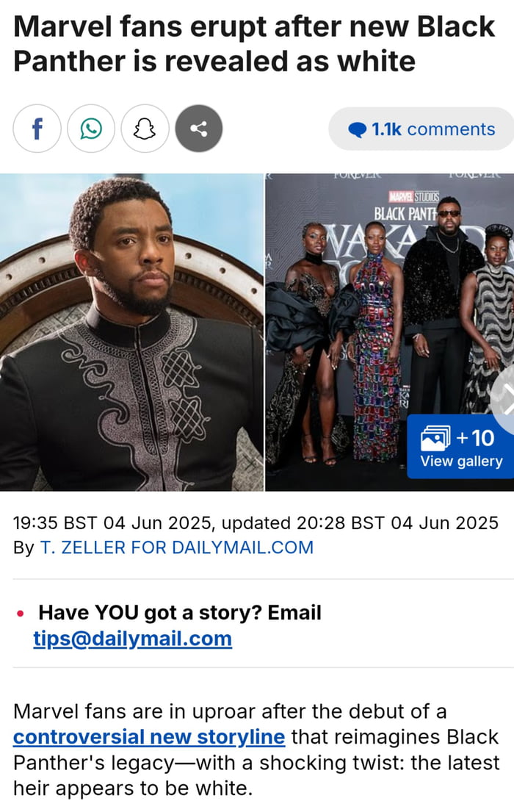This screenshot has height=812, width=514.
Task: Click the article headline text
Action: [x=253, y=44]
